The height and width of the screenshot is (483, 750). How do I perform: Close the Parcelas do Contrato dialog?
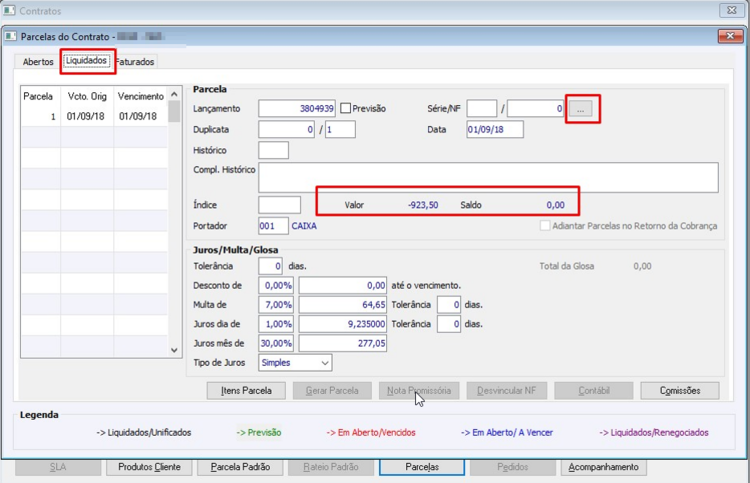(x=730, y=36)
